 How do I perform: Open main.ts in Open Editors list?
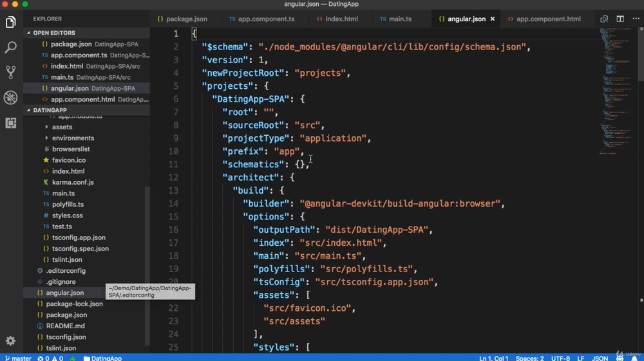click(86, 77)
